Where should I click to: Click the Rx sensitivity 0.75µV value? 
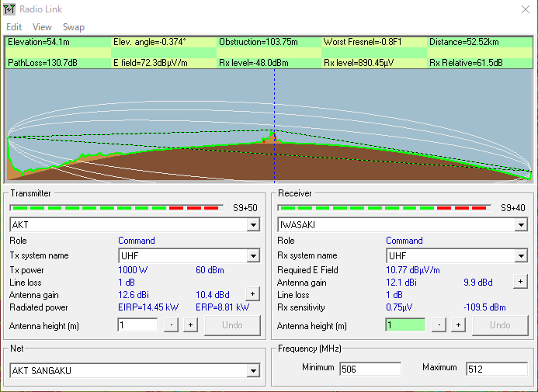399,307
